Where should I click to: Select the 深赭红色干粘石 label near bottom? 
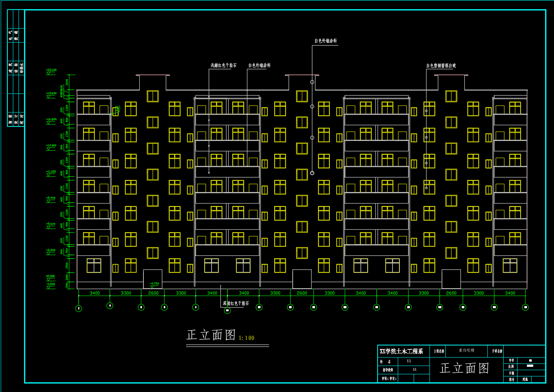(236, 303)
